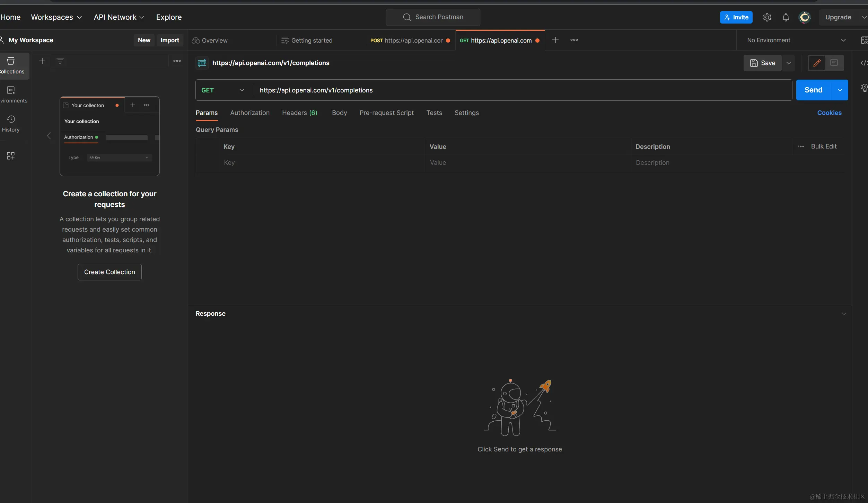Click the query params Description input cell
Screen dimensions: 868x503
pos(737,163)
